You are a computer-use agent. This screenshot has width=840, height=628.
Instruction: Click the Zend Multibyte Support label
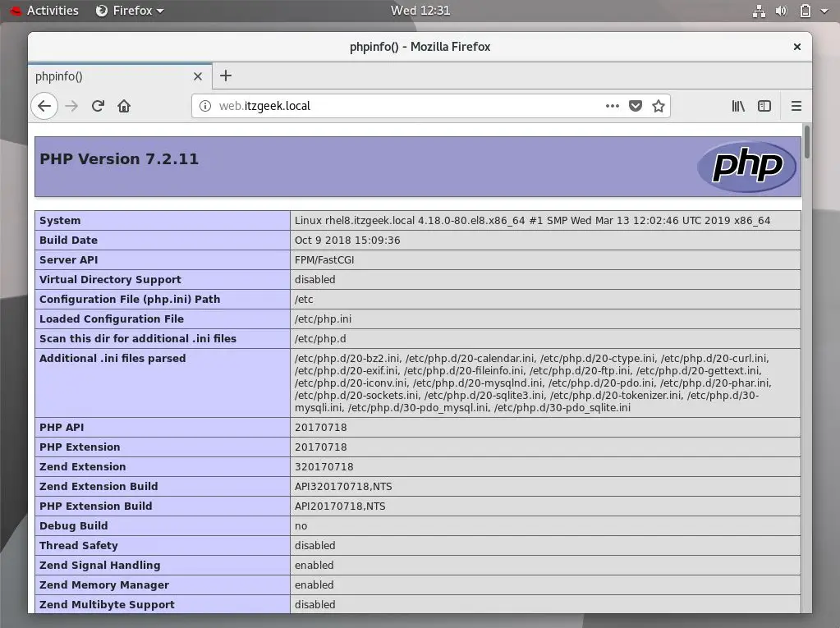pos(107,604)
